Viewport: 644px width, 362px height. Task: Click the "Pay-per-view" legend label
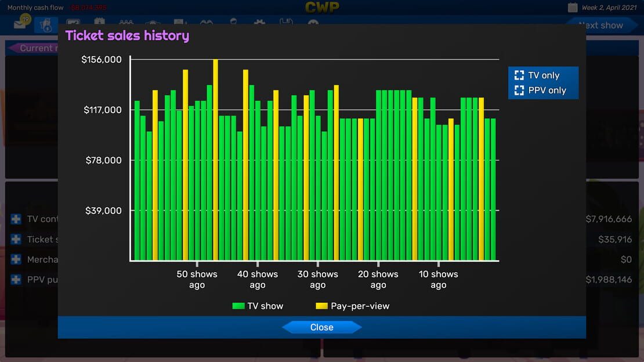(x=360, y=306)
